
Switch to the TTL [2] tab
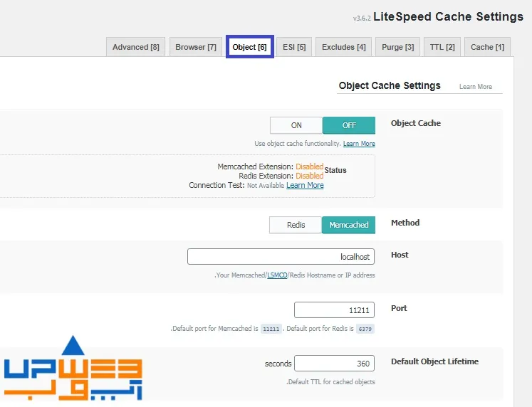coord(442,47)
